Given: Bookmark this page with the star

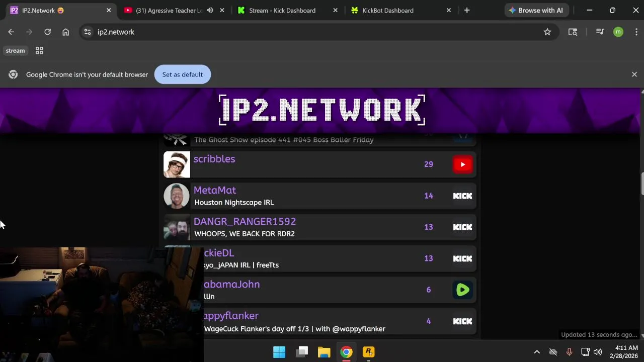Looking at the screenshot, I should [547, 32].
